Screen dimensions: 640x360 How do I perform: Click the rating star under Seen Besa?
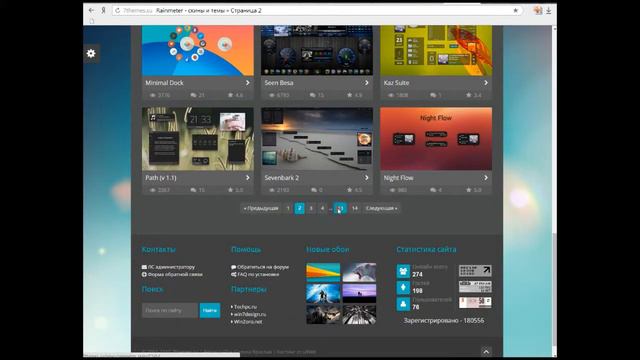pos(350,95)
